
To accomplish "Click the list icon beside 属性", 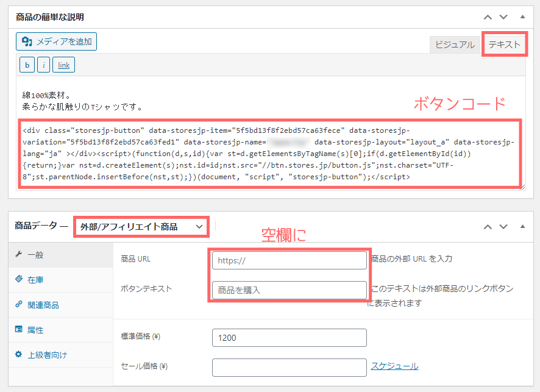I will pos(19,329).
